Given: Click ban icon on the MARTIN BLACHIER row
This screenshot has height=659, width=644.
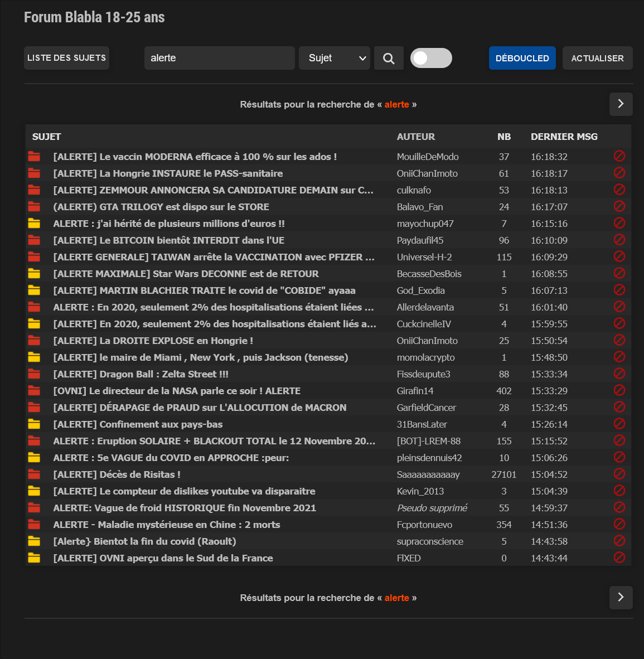Looking at the screenshot, I should point(619,289).
